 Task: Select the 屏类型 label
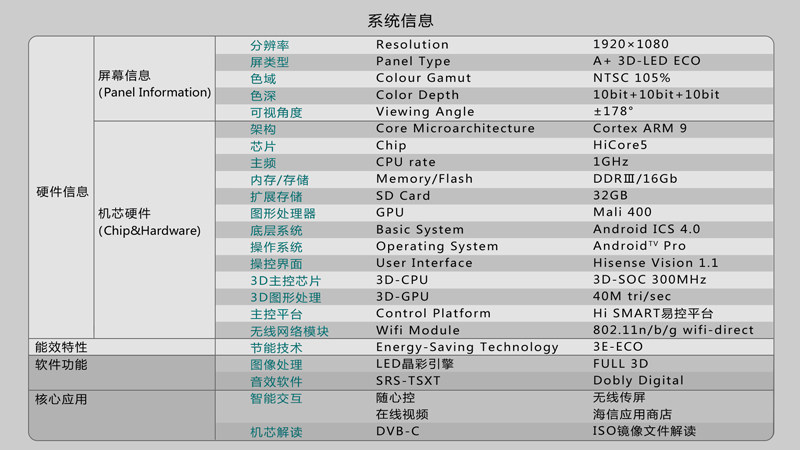(269, 62)
